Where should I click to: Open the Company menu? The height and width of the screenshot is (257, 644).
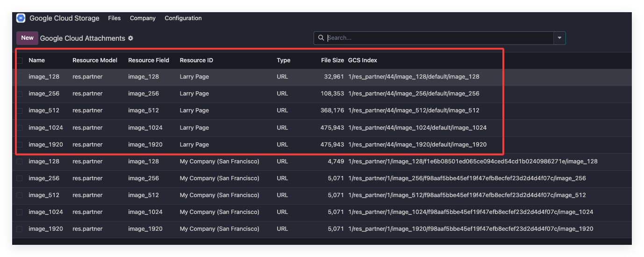[143, 18]
